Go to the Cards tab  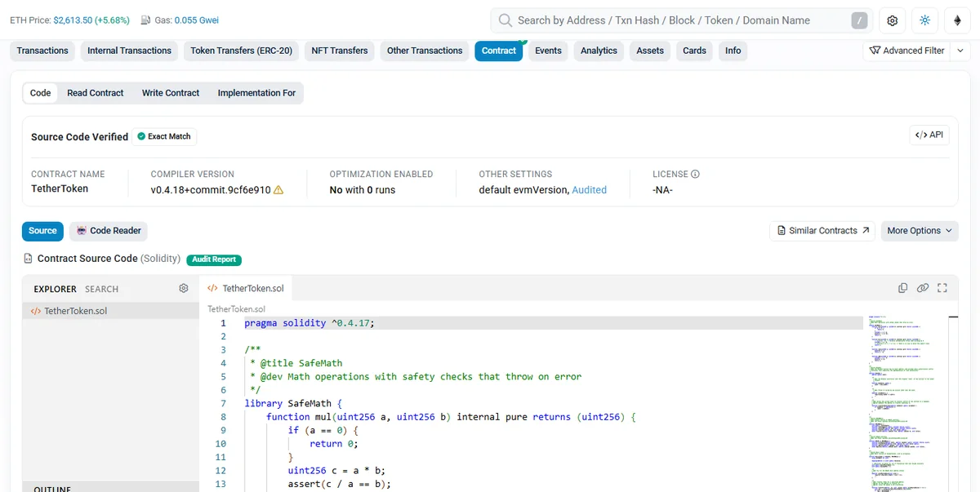tap(694, 51)
